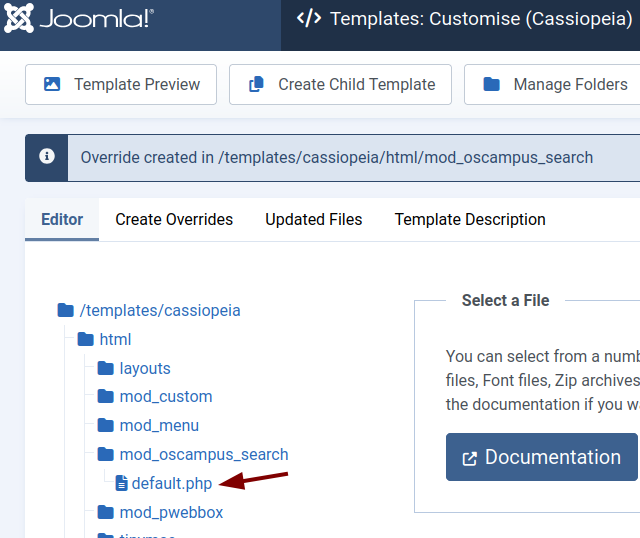Collapse the html folder label

point(115,339)
